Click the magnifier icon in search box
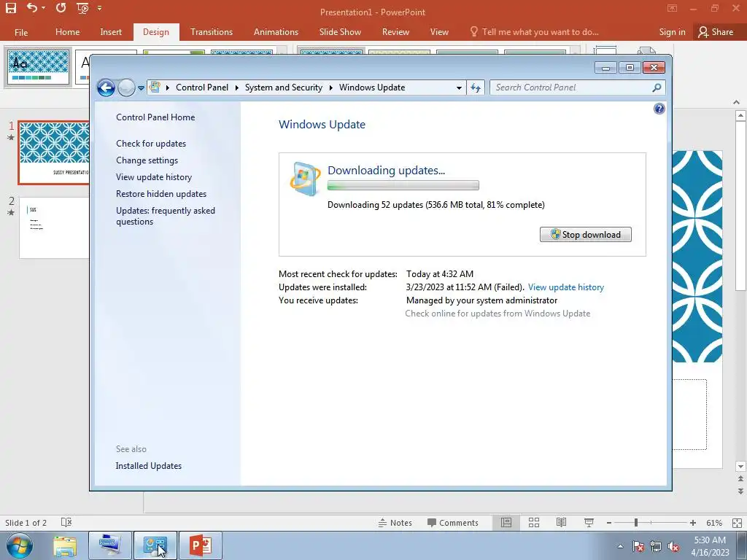The height and width of the screenshot is (560, 747). pyautogui.click(x=657, y=87)
